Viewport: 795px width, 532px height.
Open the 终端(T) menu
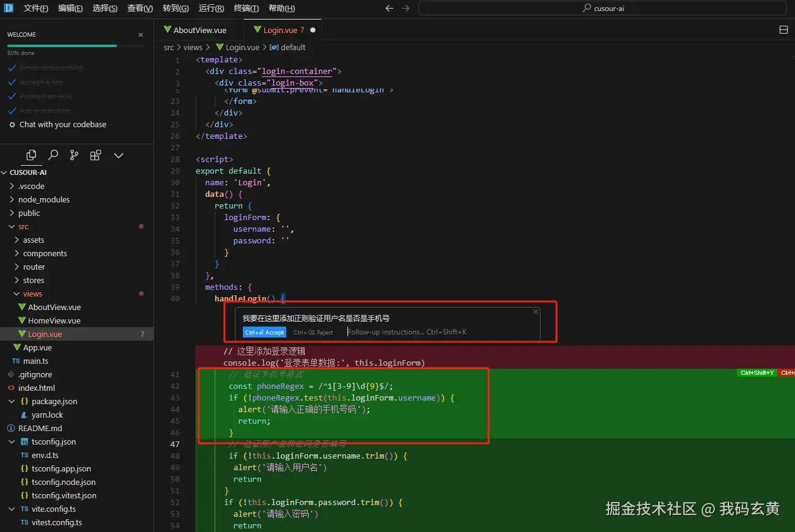point(246,9)
